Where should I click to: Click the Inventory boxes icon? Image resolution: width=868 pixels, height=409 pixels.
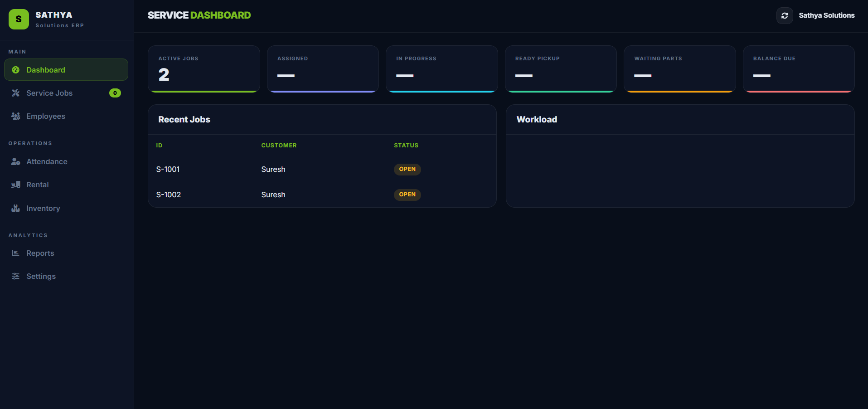[x=16, y=208]
